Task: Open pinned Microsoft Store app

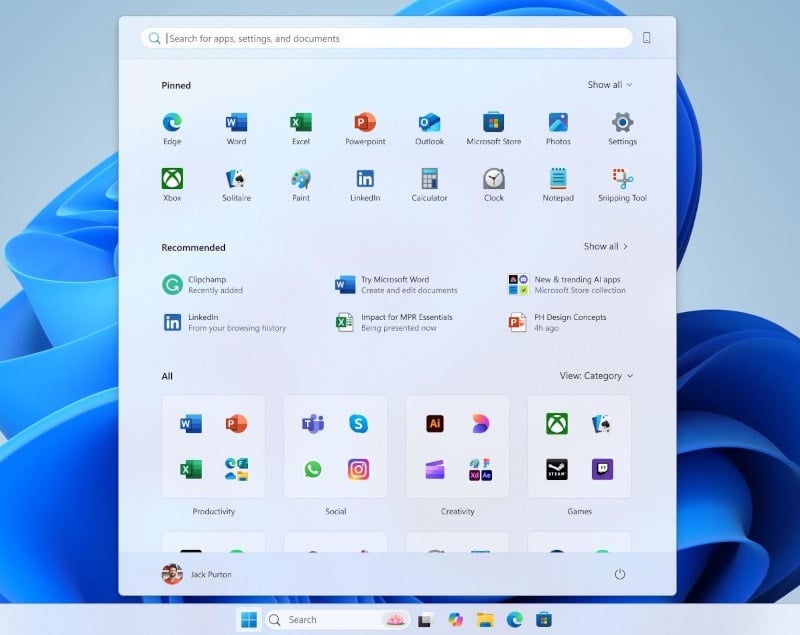Action: [x=493, y=129]
